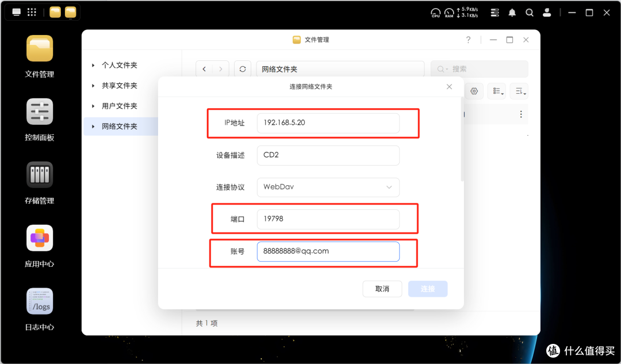Open notifications bell icon
This screenshot has height=364, width=621.
coord(512,13)
